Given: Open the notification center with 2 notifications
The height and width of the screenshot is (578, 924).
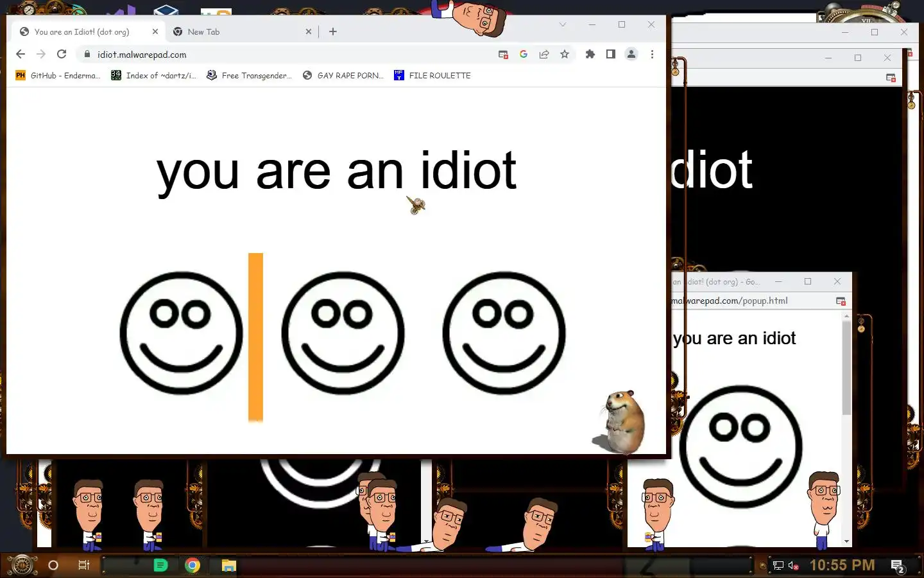Looking at the screenshot, I should click(x=898, y=566).
